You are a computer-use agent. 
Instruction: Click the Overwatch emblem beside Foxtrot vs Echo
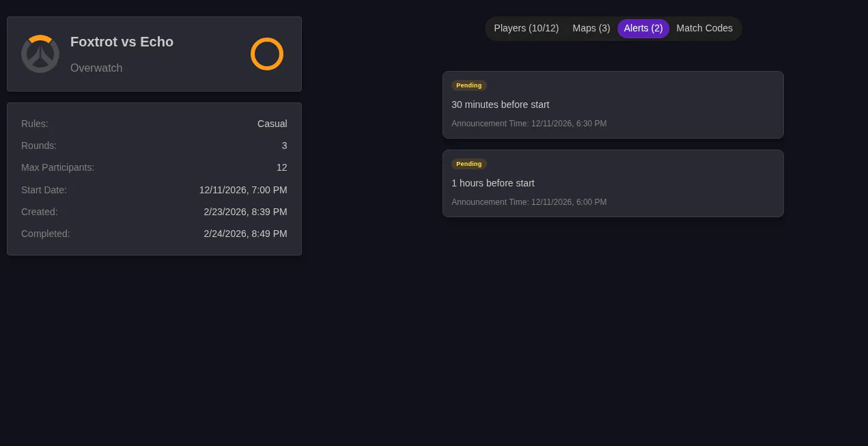pyautogui.click(x=40, y=53)
